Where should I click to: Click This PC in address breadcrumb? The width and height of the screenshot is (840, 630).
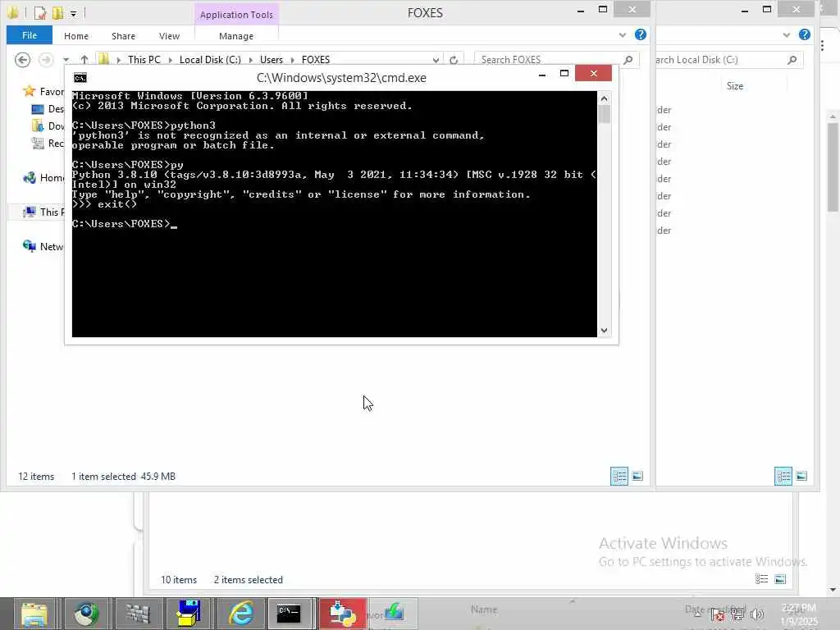(144, 59)
